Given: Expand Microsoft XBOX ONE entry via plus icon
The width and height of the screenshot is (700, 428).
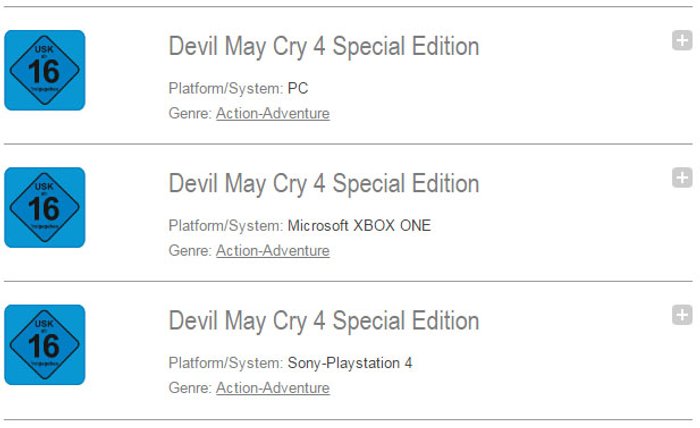Looking at the screenshot, I should [682, 178].
